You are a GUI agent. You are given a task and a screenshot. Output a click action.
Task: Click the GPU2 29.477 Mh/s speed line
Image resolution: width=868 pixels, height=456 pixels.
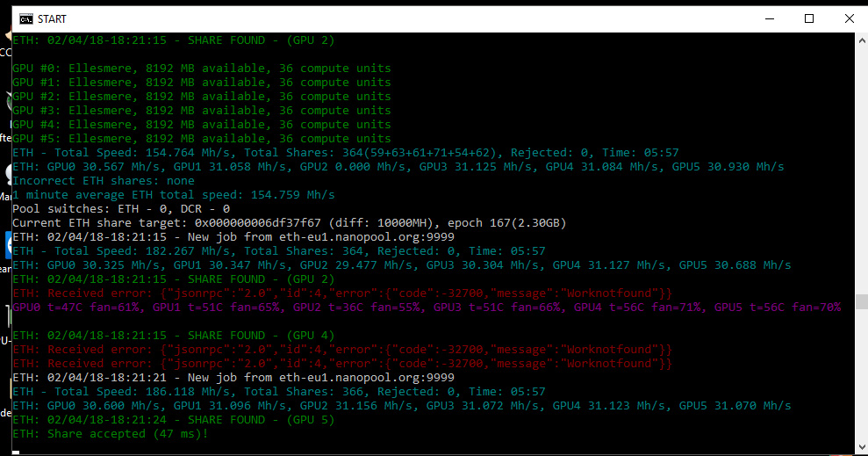[401, 265]
